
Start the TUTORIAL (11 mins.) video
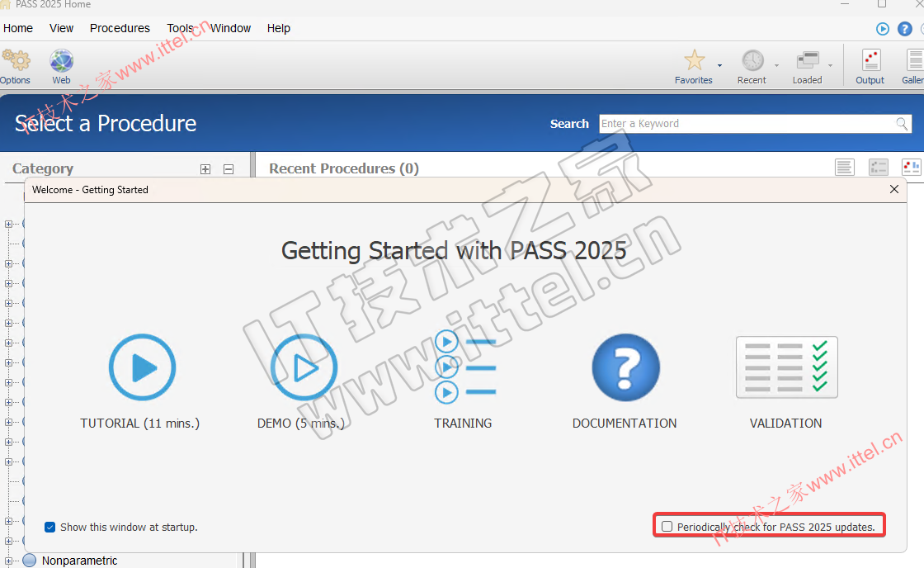click(142, 367)
